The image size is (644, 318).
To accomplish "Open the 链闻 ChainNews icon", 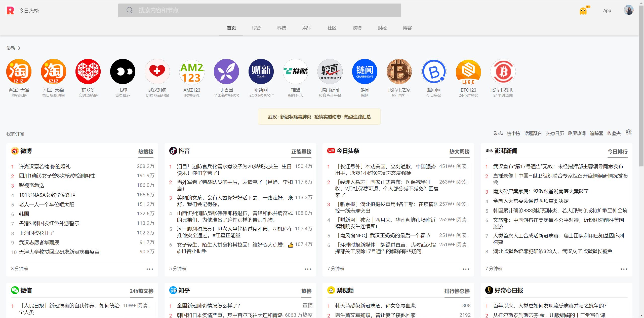I will click(365, 72).
